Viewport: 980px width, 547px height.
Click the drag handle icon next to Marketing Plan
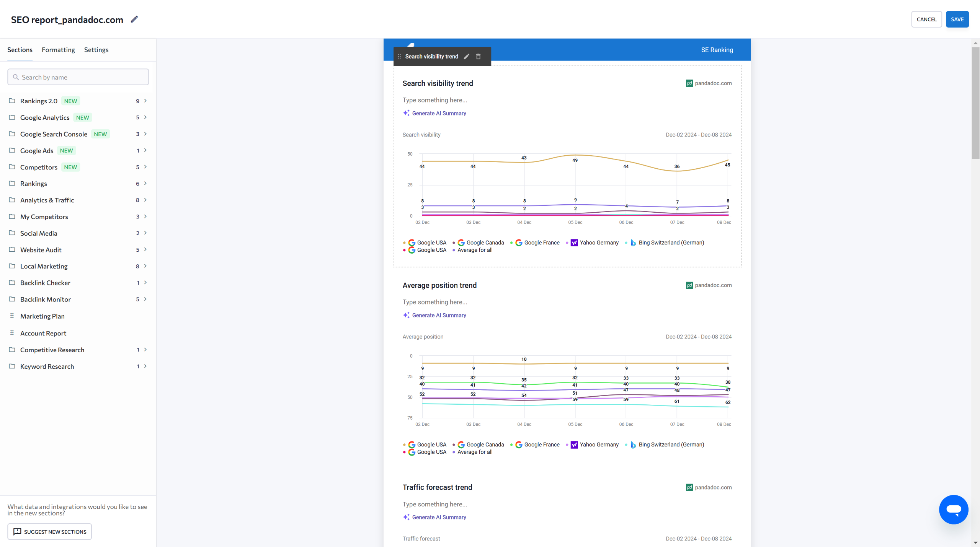point(12,316)
